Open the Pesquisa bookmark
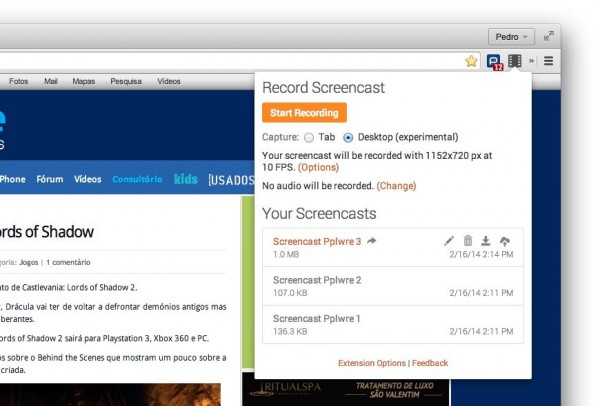The height and width of the screenshot is (406, 600). coord(126,81)
